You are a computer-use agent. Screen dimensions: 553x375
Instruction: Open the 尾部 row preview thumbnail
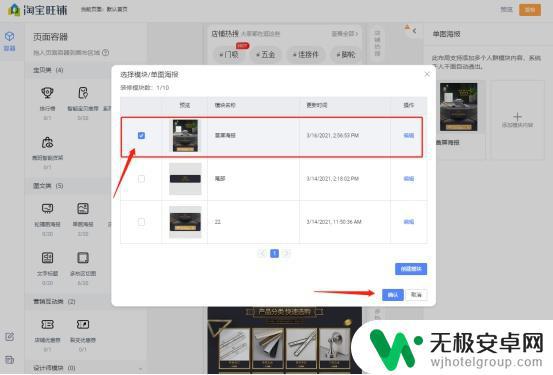pyautogui.click(x=185, y=179)
